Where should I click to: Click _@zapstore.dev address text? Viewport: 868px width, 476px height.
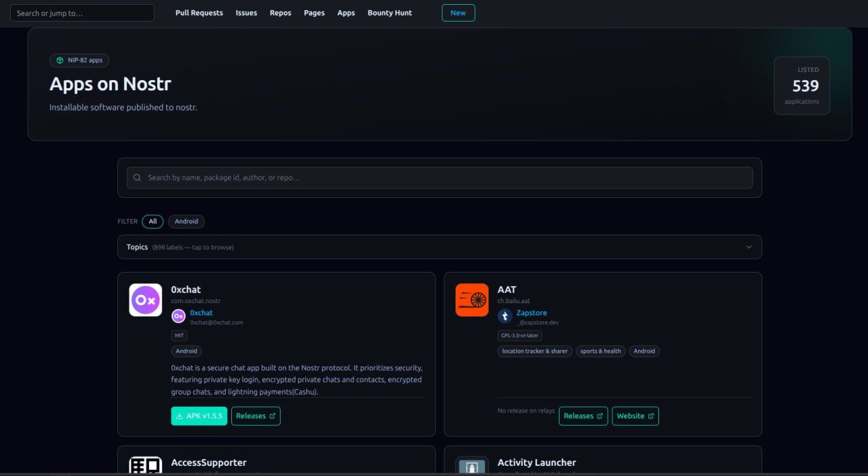pos(538,323)
